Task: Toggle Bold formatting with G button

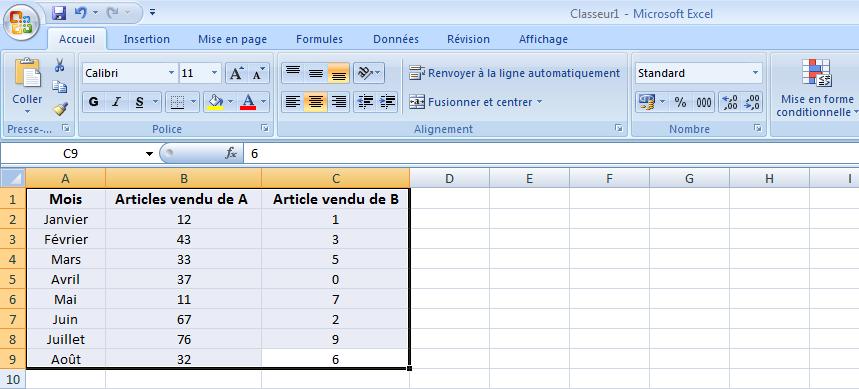Action: (x=94, y=102)
